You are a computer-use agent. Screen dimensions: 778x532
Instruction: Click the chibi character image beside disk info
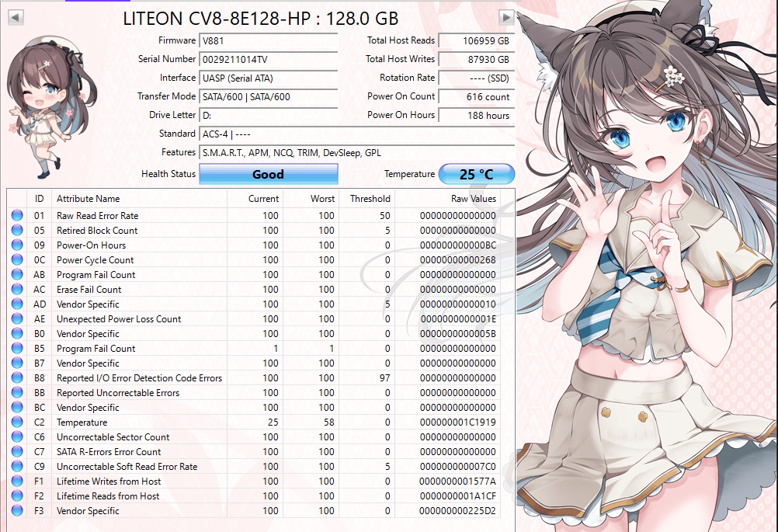coord(51,108)
